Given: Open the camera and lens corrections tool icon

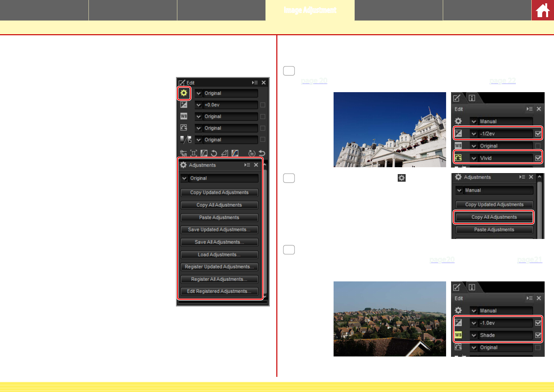Looking at the screenshot, I should 194,153.
